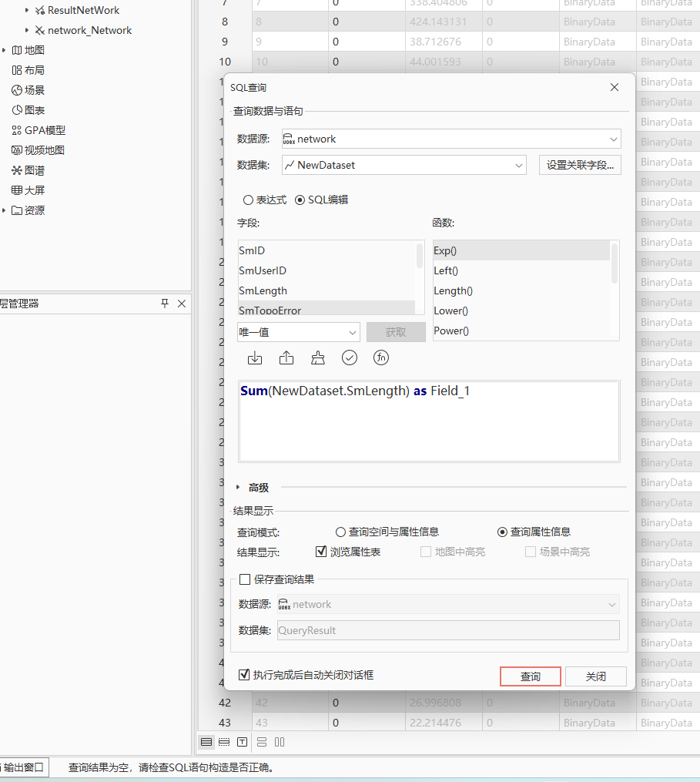Enable the 保存查询结果 checkbox
This screenshot has width=700, height=782.
point(245,579)
